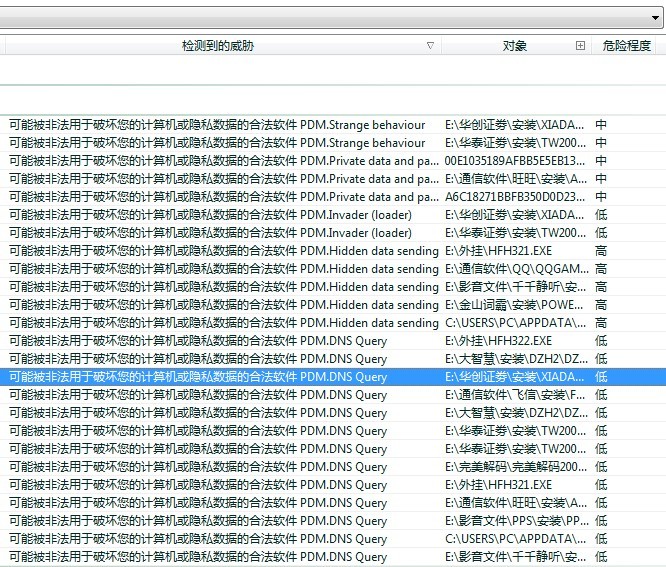
Task: Select the Strange behaviour row for 华泰证券 TW200
Action: (333, 143)
